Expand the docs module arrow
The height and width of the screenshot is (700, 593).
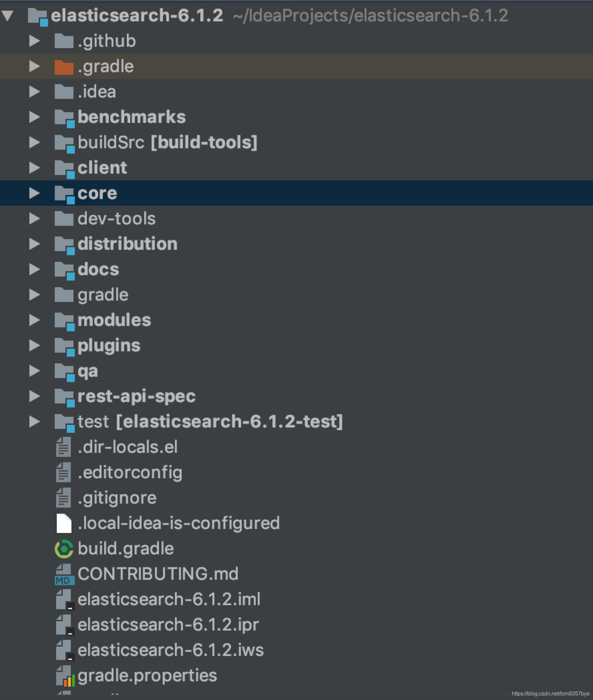[35, 269]
